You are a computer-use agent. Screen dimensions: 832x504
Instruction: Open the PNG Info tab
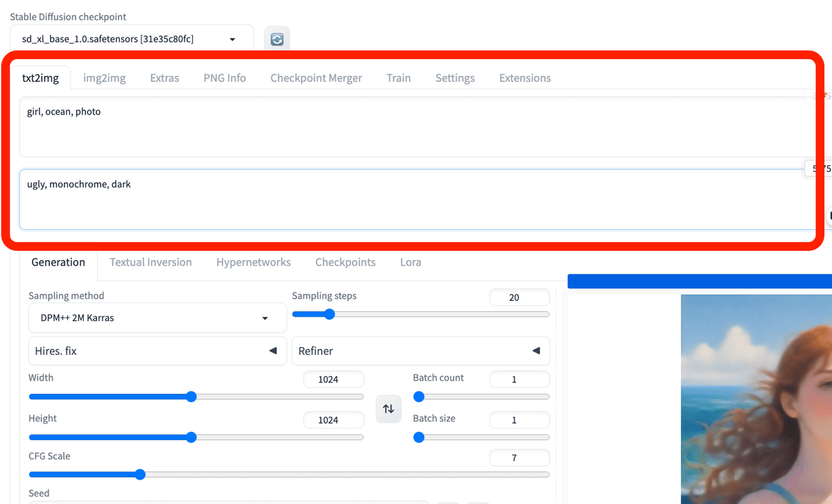[225, 78]
